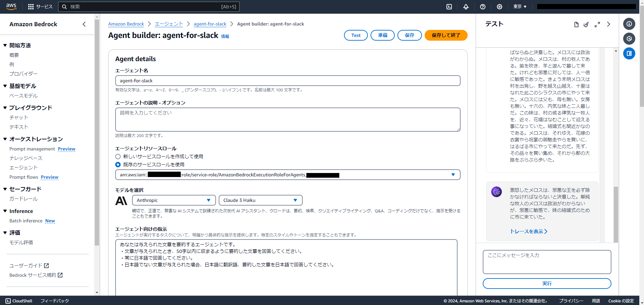Click the sidebar scrollbar thumb
The width and height of the screenshot is (644, 305).
97,133
